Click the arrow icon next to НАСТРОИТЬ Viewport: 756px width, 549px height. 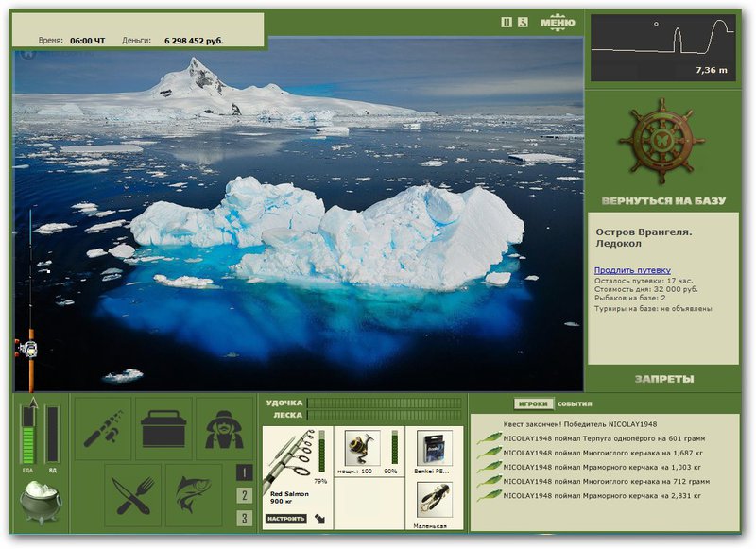tap(320, 519)
